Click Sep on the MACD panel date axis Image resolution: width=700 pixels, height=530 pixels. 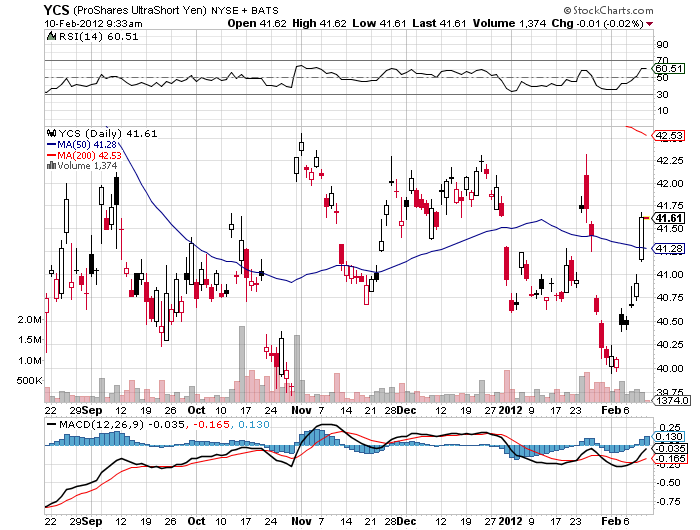click(x=93, y=521)
